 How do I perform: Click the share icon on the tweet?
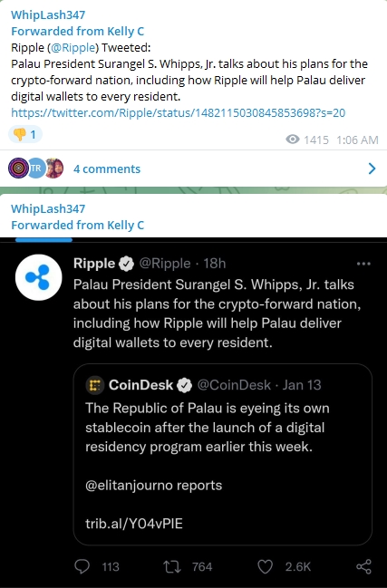(x=363, y=566)
